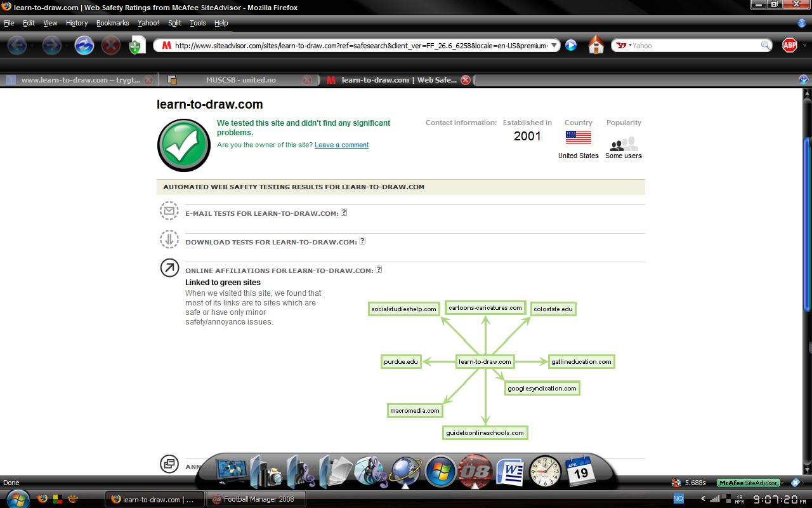Click the Some users popularity icon
The width and height of the screenshot is (812, 508).
pyautogui.click(x=624, y=144)
